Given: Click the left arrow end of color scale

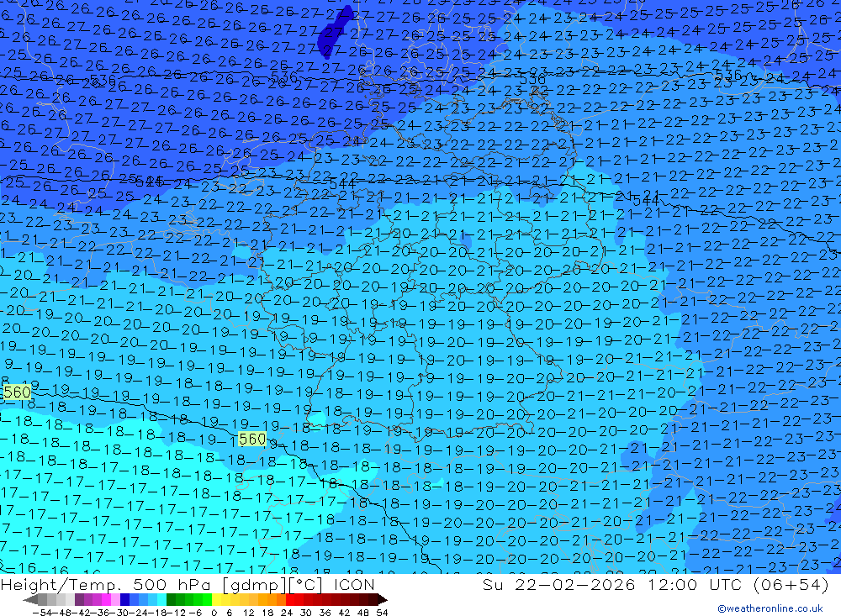Looking at the screenshot, I should tap(30, 599).
